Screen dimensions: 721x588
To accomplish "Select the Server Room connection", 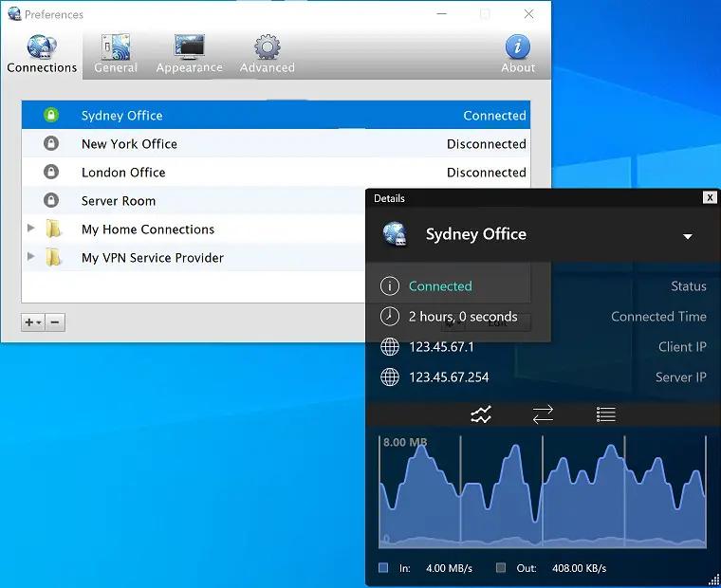I will (119, 201).
